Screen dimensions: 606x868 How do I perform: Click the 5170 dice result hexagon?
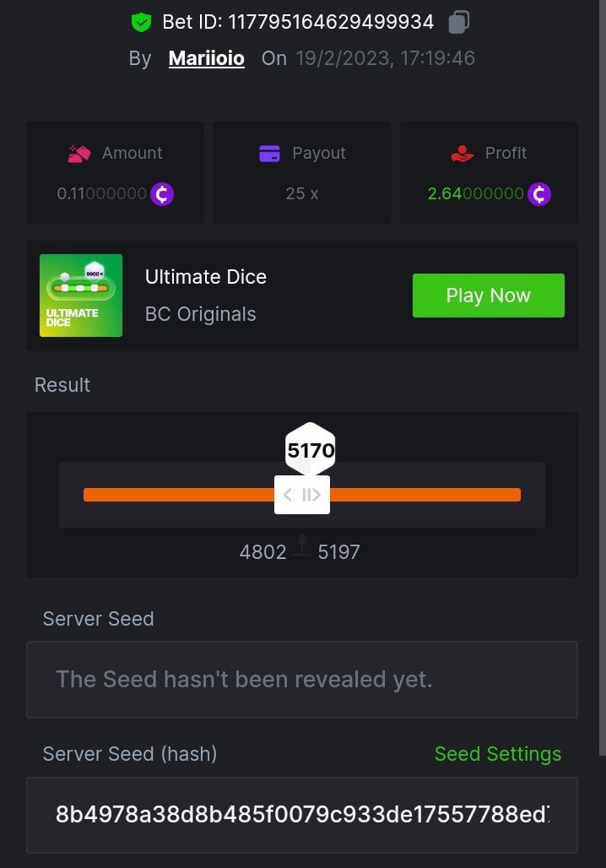[311, 450]
